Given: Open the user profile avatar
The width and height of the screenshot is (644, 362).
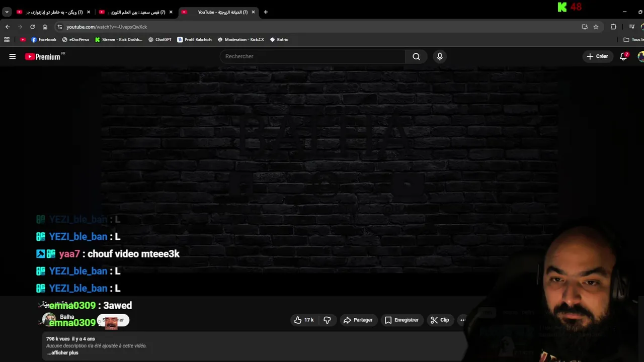Looking at the screenshot, I should (x=640, y=56).
